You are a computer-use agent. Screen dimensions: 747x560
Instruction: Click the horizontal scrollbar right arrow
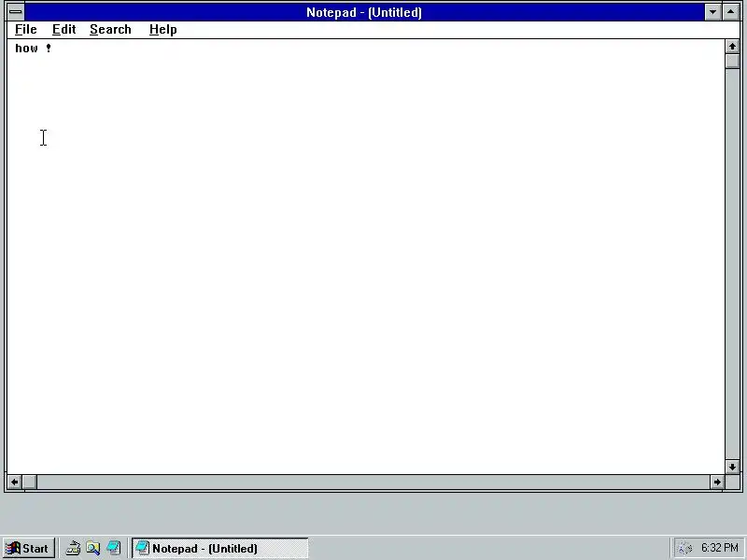click(717, 482)
